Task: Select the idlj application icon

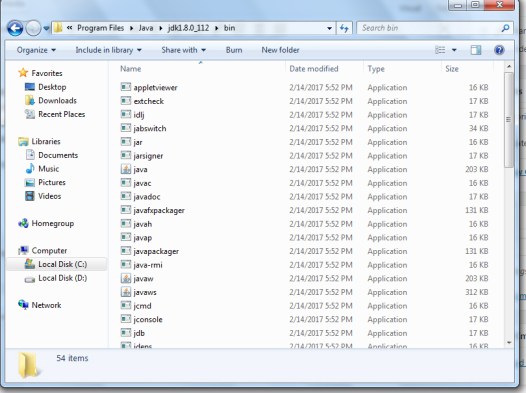Action: pyautogui.click(x=125, y=114)
